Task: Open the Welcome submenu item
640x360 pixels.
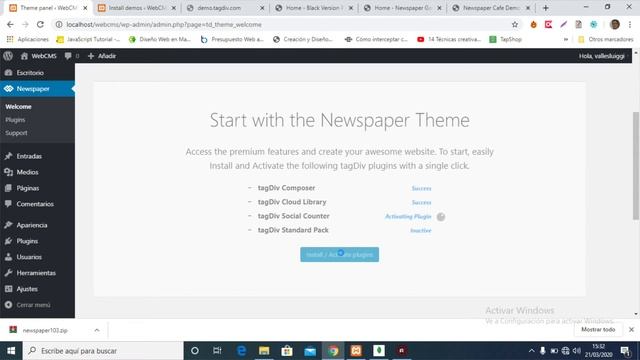Action: pos(18,107)
